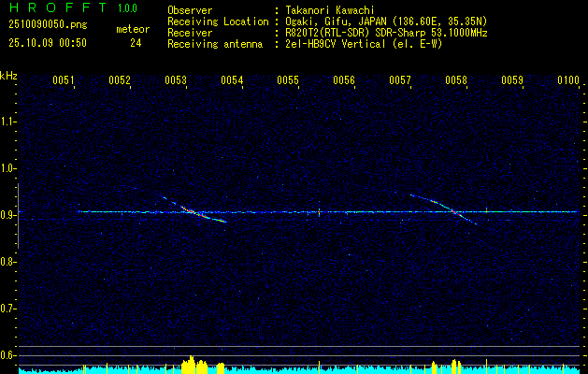The image size is (588, 374).
Task: Click the Receiver field label
Action: [190, 33]
